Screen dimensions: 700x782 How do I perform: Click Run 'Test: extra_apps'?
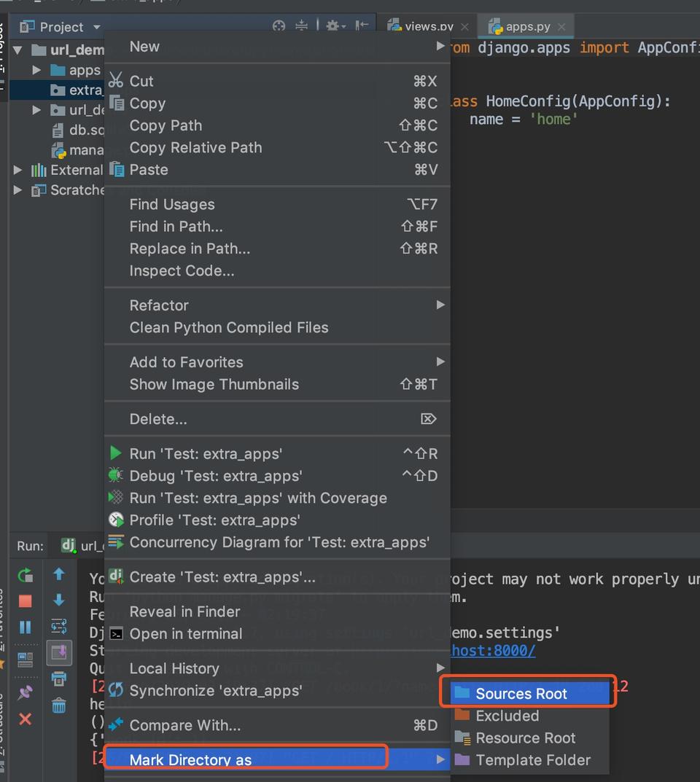pos(277,454)
